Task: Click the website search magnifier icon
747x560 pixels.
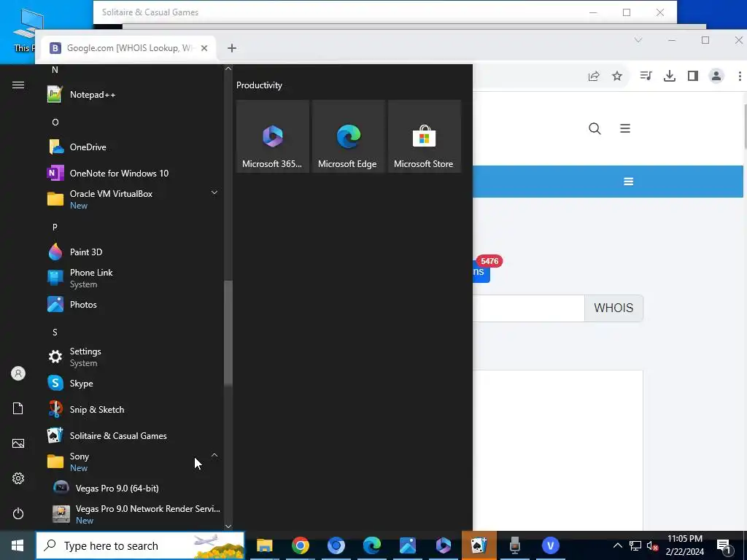Action: point(595,128)
